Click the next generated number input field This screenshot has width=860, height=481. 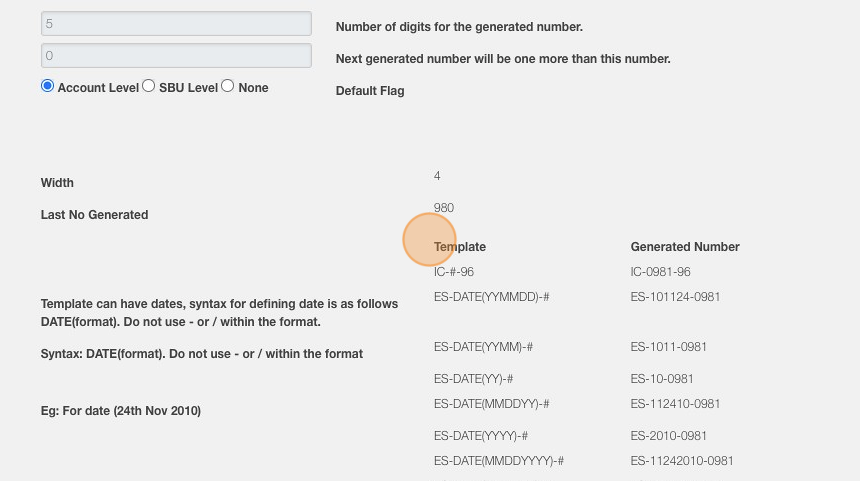click(x=176, y=56)
